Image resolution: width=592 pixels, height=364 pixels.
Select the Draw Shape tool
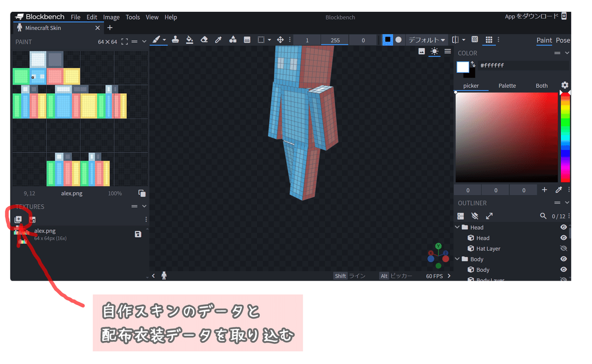(233, 40)
